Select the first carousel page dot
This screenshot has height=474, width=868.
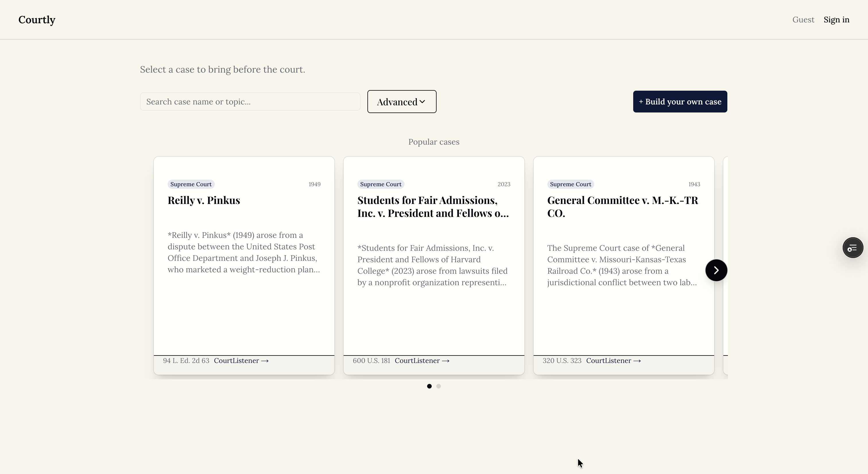click(x=429, y=386)
